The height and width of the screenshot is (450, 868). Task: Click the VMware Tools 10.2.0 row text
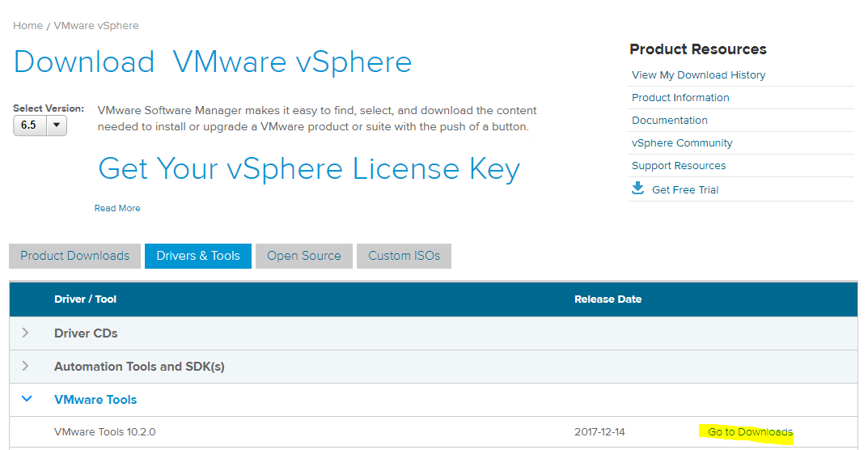pos(104,431)
